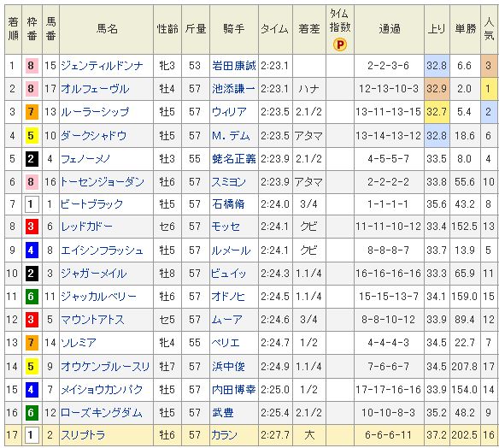This screenshot has height=448, width=499.
Task: Click the 着差 column header
Action: tap(309, 29)
